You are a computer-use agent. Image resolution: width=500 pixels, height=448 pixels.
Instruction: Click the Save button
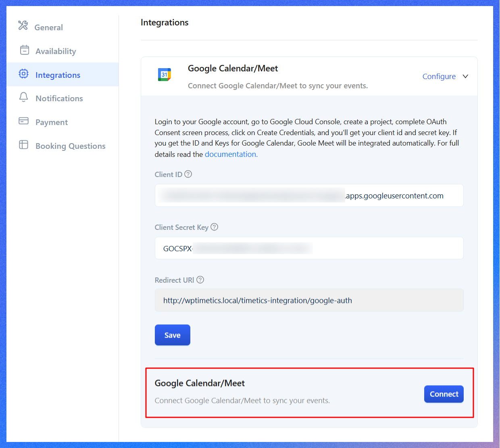click(173, 335)
